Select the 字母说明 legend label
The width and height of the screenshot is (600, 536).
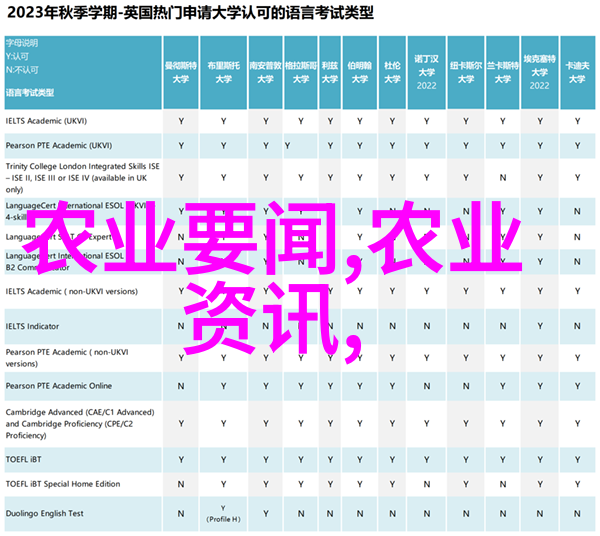(x=22, y=43)
